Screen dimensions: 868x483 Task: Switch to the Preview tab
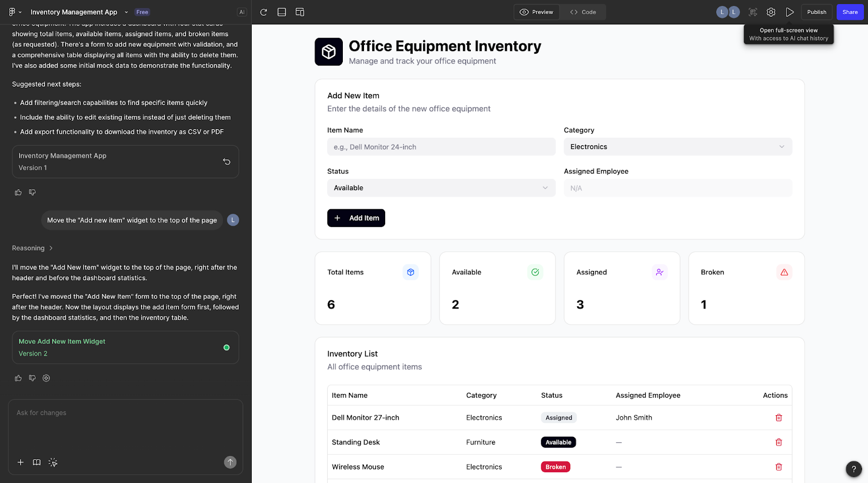point(537,12)
